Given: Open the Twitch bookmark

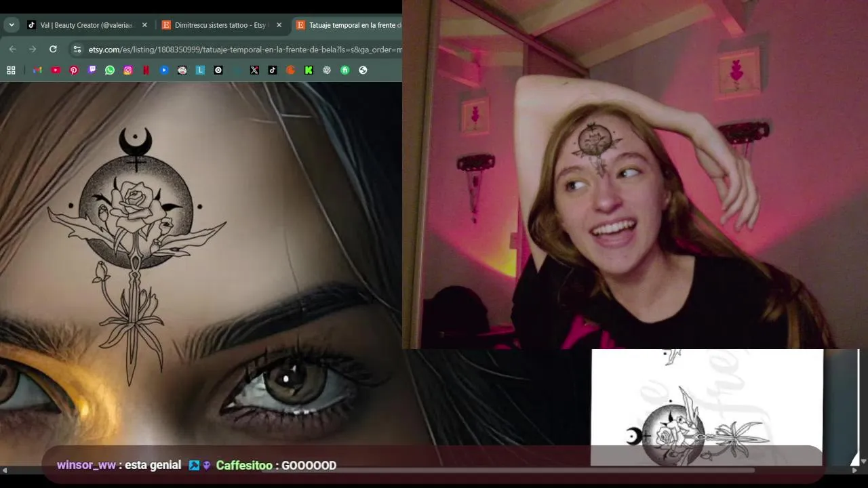Looking at the screenshot, I should click(x=92, y=70).
